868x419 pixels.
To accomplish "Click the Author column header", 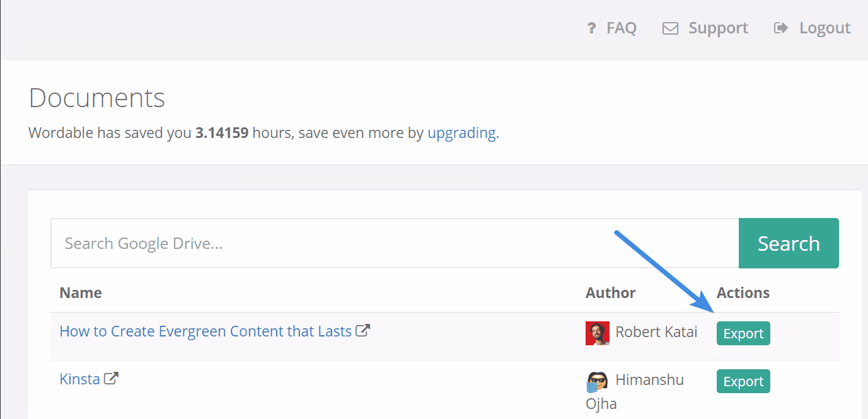I will 610,293.
